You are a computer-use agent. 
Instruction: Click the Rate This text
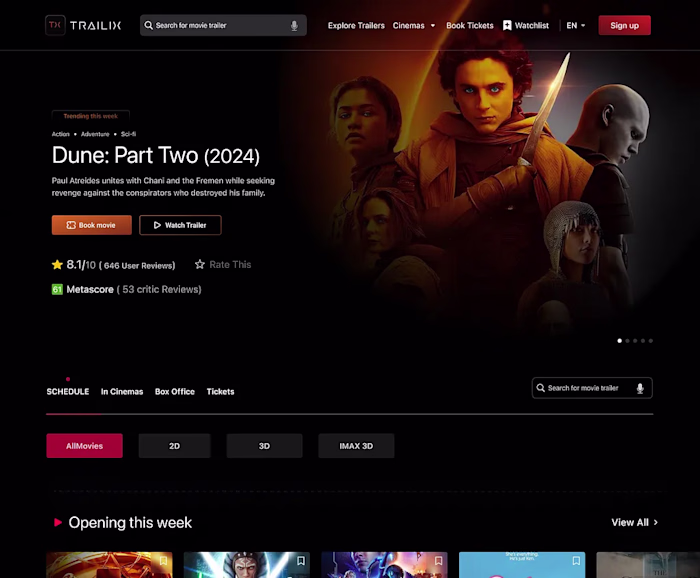click(x=230, y=264)
